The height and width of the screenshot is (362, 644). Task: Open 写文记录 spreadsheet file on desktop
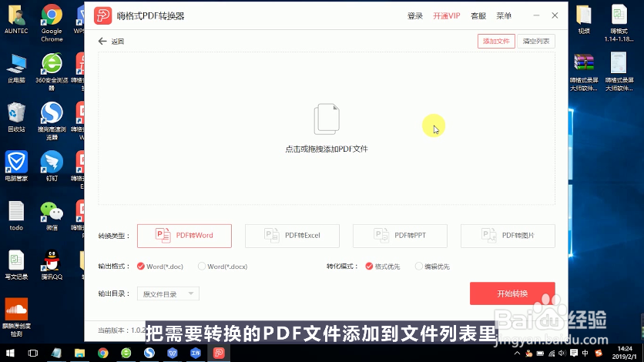16,265
